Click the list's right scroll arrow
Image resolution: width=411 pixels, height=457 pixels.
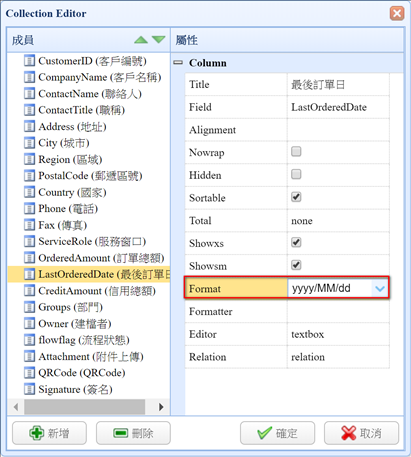tap(161, 407)
